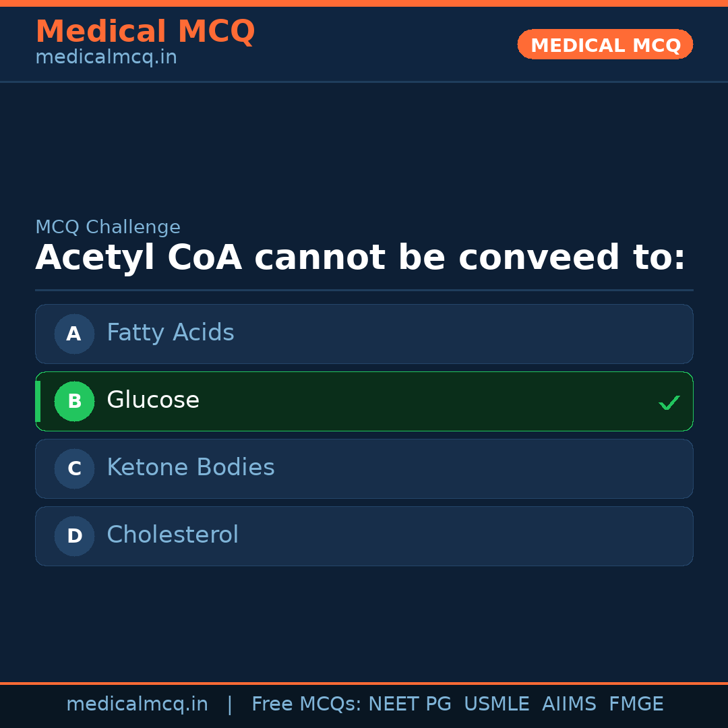
Task: Select answer option C Ketone Bodies
Action: pyautogui.click(x=364, y=468)
